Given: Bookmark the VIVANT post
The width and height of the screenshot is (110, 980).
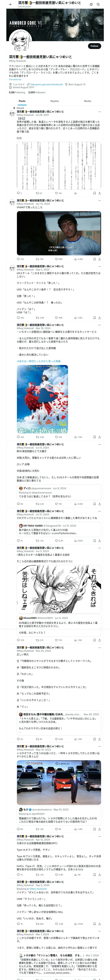Looking at the screenshot, I should click(x=94, y=259).
